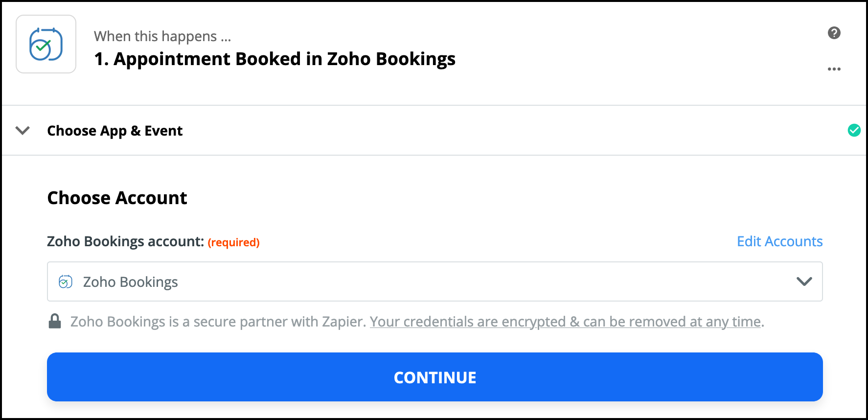Screen dimensions: 868x420
Task: Click the large Zoho Bookings app icon
Action: [46, 44]
